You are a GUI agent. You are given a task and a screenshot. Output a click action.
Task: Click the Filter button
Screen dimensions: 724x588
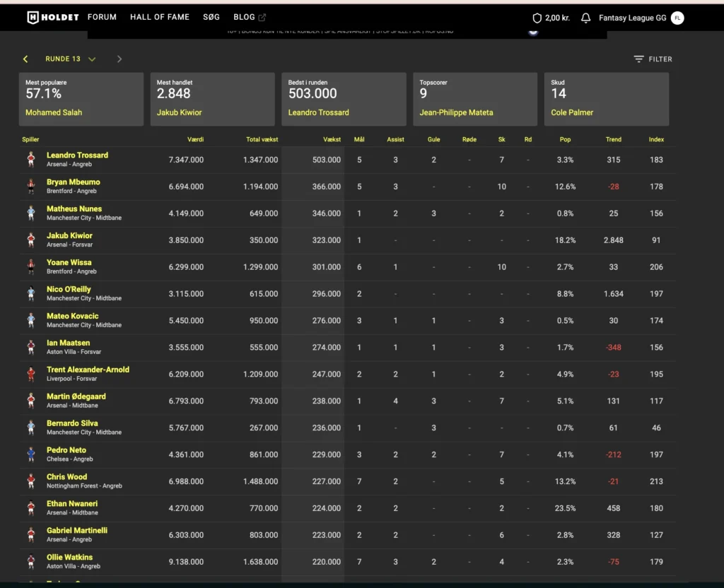pos(653,59)
